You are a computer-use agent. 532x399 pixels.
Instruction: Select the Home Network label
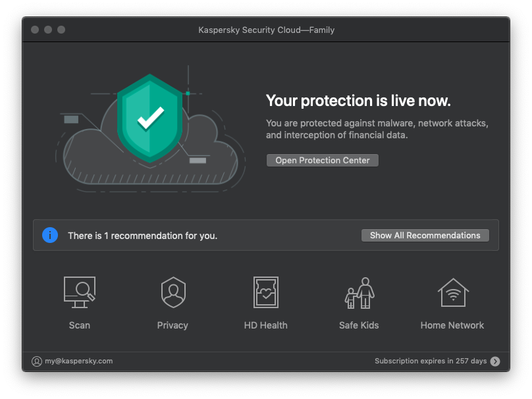point(452,325)
